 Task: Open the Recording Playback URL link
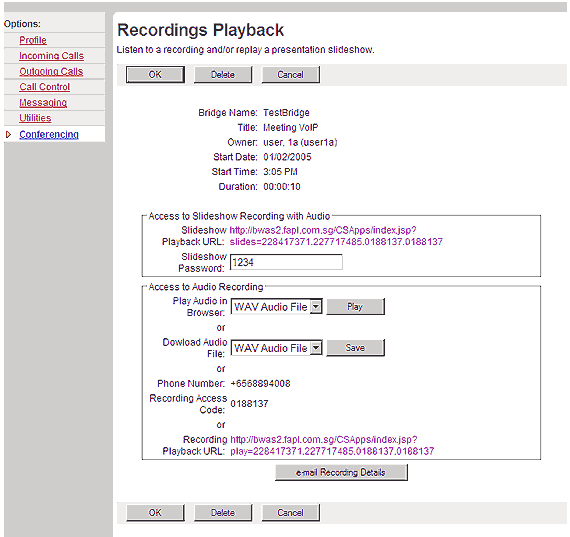click(x=332, y=445)
